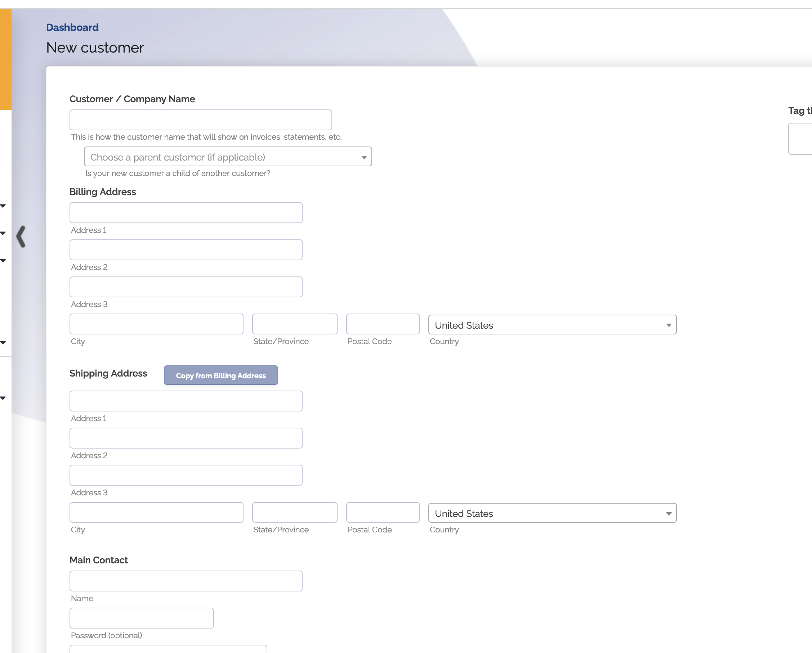The width and height of the screenshot is (812, 653).
Task: Click Billing City field
Action: [156, 324]
